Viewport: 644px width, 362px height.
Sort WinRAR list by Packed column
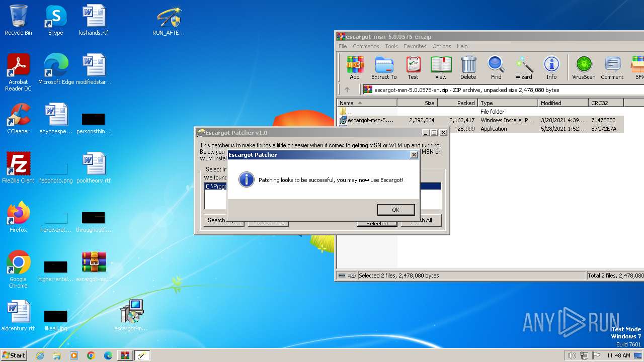pyautogui.click(x=457, y=103)
